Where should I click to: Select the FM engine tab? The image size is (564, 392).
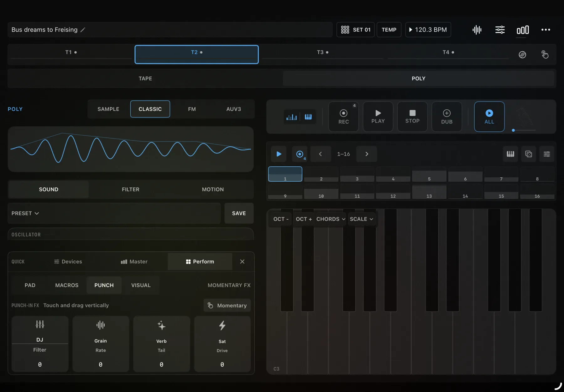(192, 109)
